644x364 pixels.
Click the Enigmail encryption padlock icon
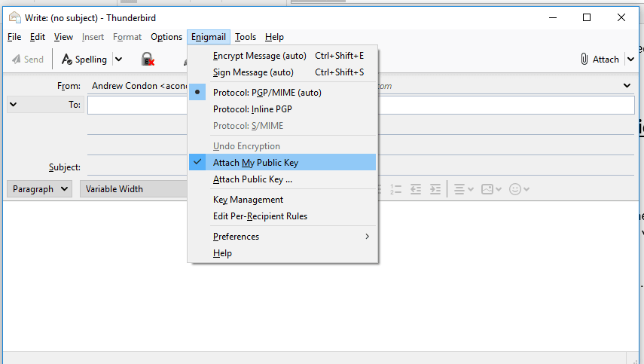[x=148, y=60]
